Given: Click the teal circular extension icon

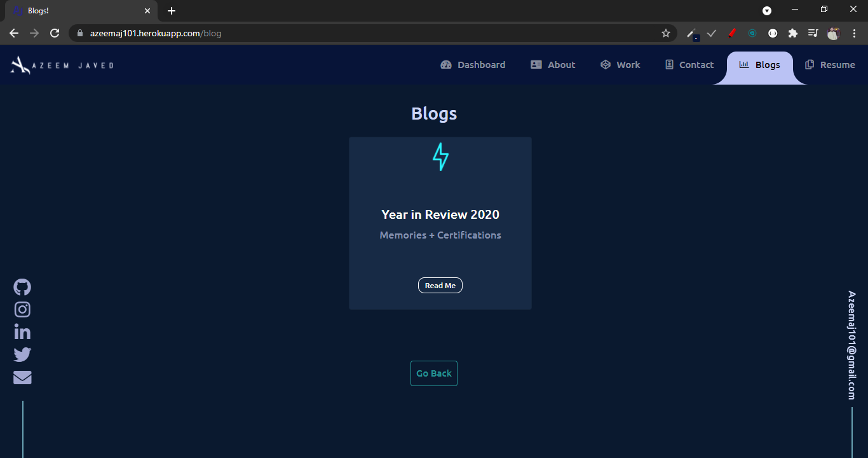Looking at the screenshot, I should (752, 33).
